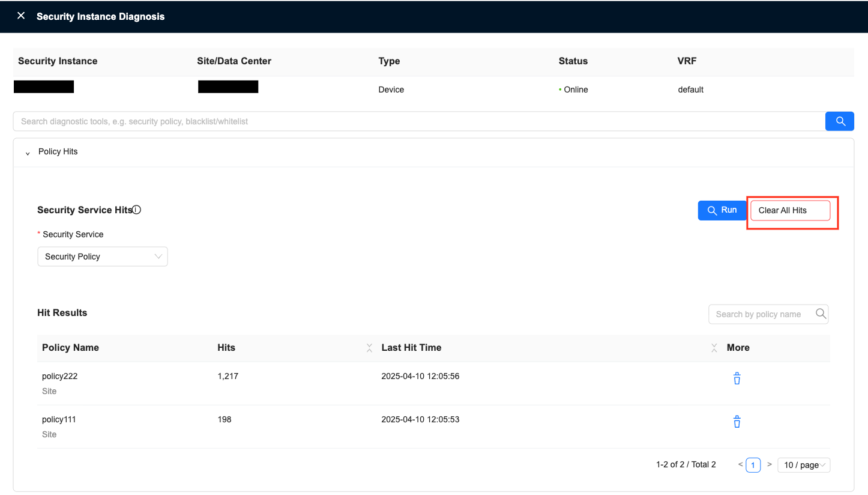Screen dimensions: 868x495
Task: Select the policy111 name cell
Action: point(59,420)
